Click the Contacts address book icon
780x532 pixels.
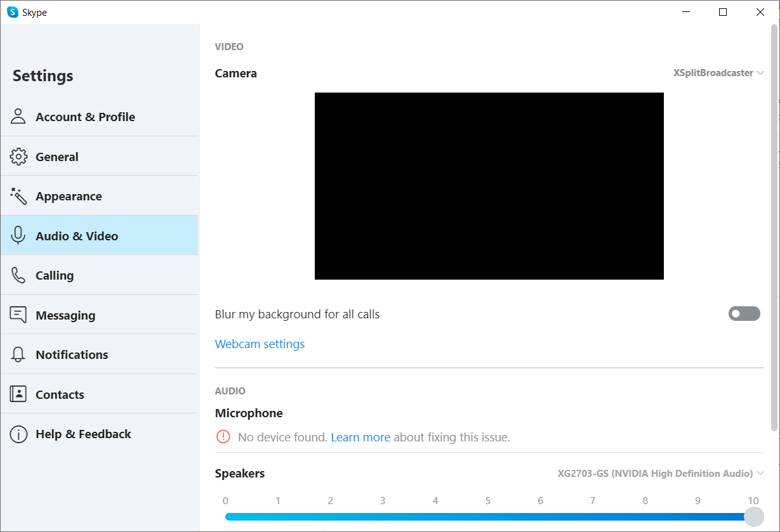tap(18, 394)
